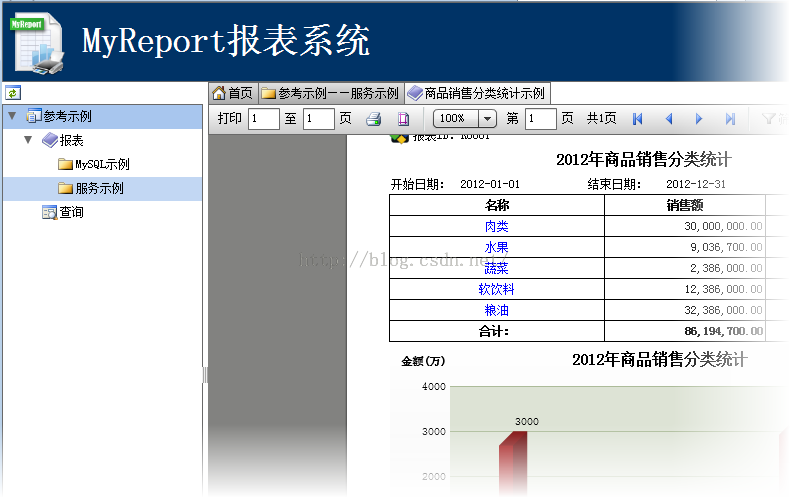Open the 水果 category link

[x=496, y=247]
